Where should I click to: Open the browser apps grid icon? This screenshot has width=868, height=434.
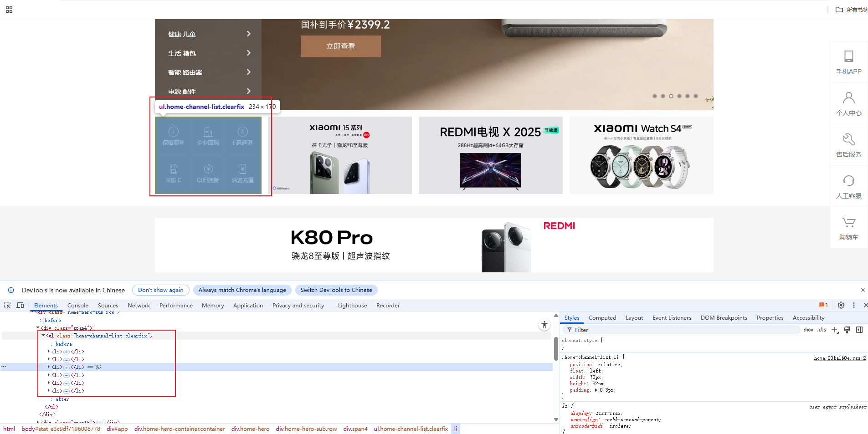(9, 10)
